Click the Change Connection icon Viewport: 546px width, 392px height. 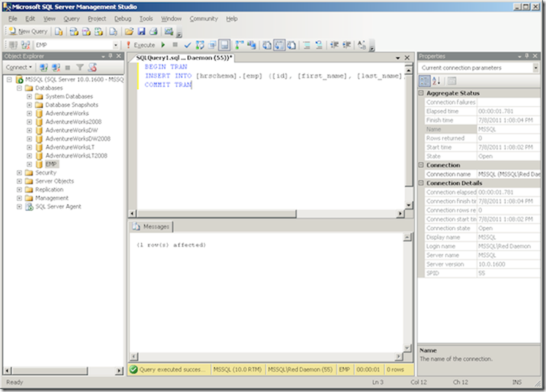click(x=25, y=45)
